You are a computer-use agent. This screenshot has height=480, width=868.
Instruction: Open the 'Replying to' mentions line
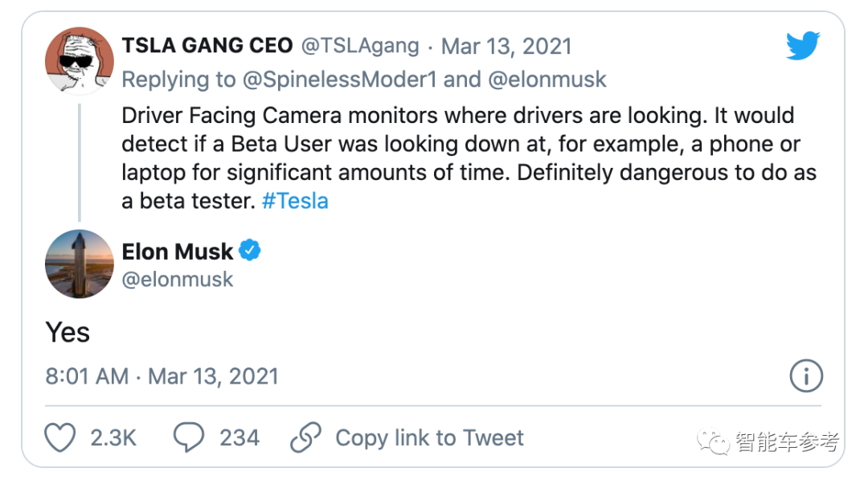(x=364, y=80)
